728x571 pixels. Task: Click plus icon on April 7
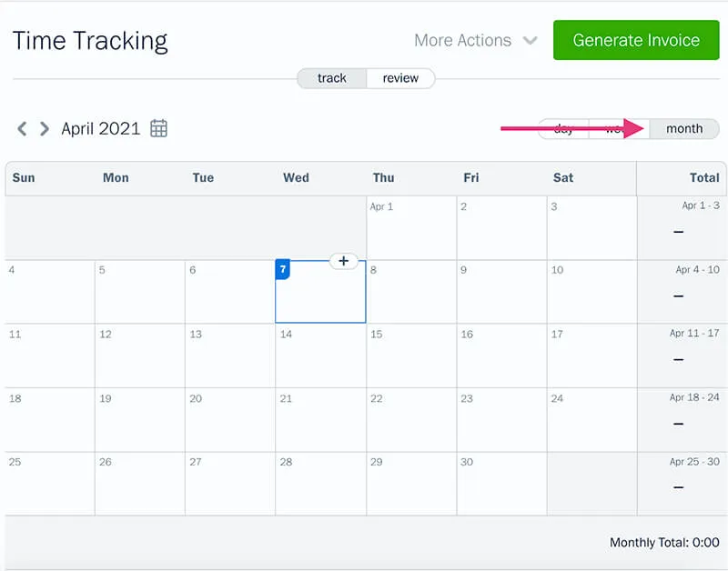click(x=343, y=261)
